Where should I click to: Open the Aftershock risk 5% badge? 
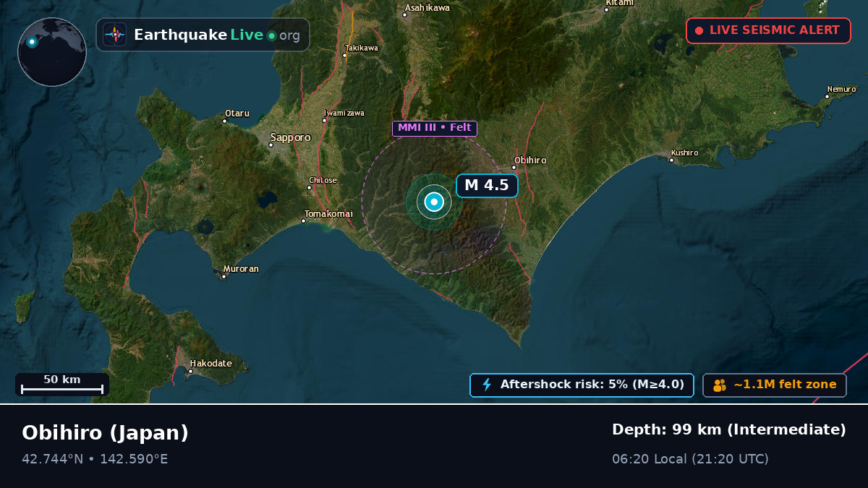pos(582,385)
